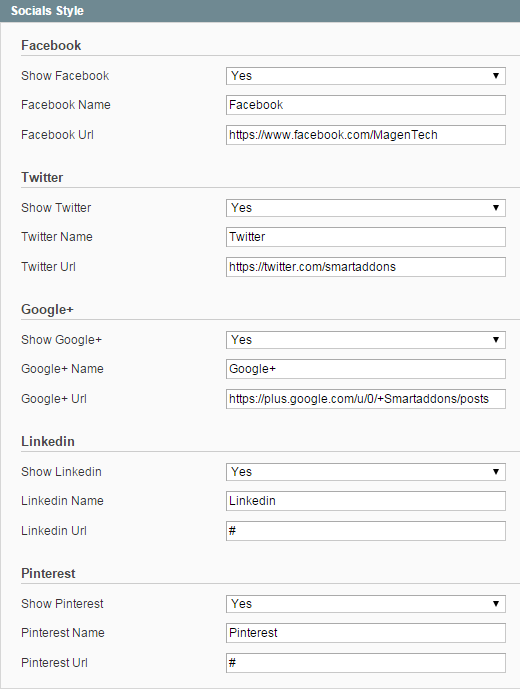Click the Facebook Url input field

click(366, 135)
